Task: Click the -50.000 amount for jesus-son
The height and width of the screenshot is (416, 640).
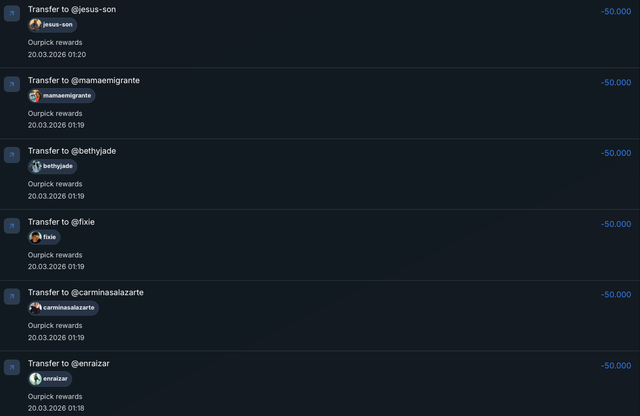Action: (x=615, y=11)
